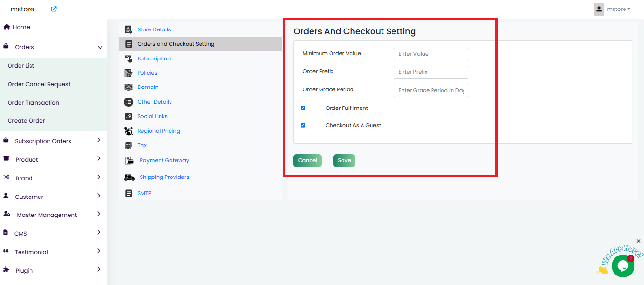Open Order Cancel Request page
This screenshot has height=285, width=644.
[x=39, y=84]
